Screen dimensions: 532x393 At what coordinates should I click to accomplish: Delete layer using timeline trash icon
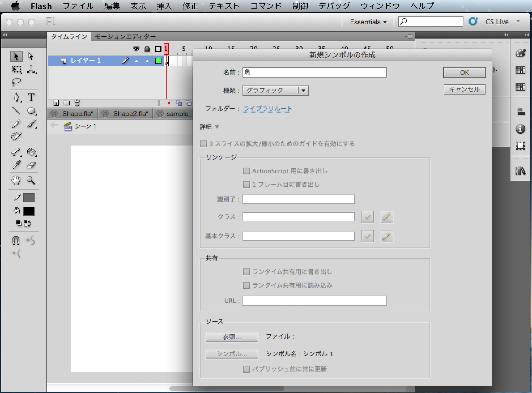(x=77, y=103)
